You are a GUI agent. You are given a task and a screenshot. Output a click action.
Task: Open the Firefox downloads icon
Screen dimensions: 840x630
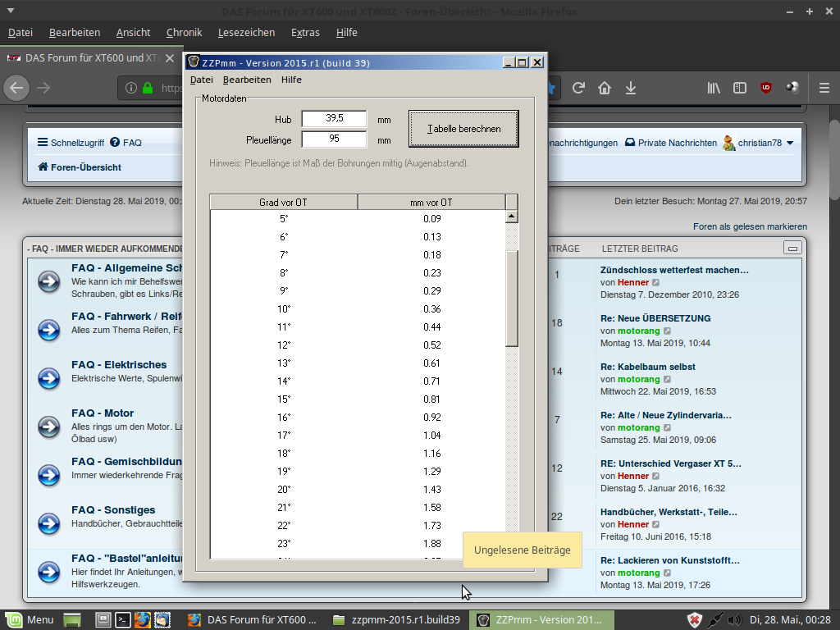click(631, 88)
